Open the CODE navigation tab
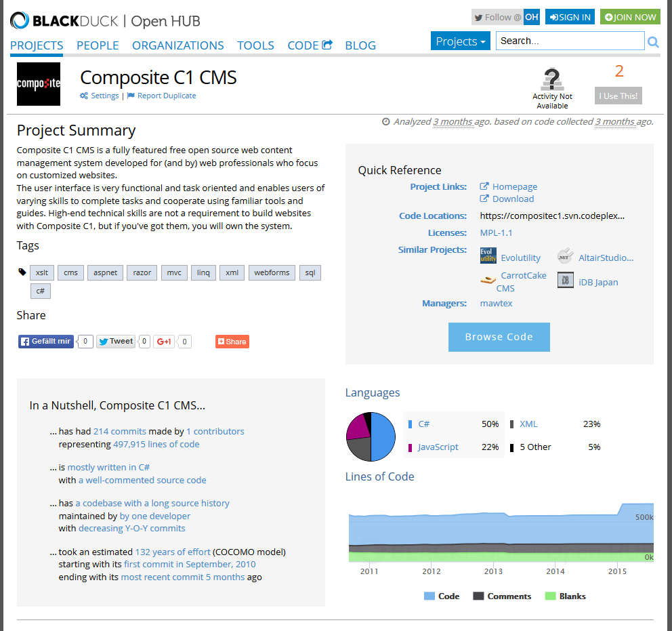This screenshot has height=631, width=672. tap(310, 45)
